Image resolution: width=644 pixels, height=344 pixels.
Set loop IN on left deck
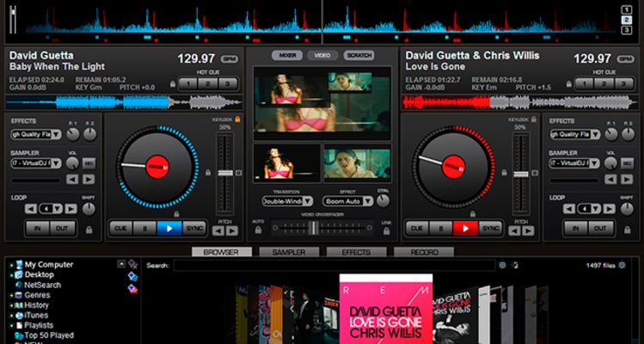click(x=38, y=229)
